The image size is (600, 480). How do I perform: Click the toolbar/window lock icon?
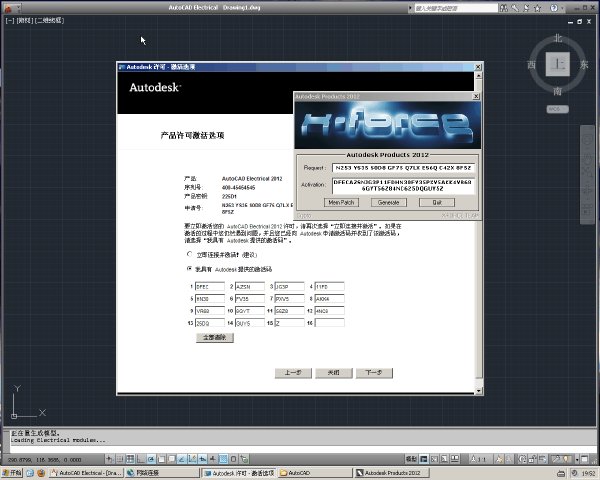[532, 459]
